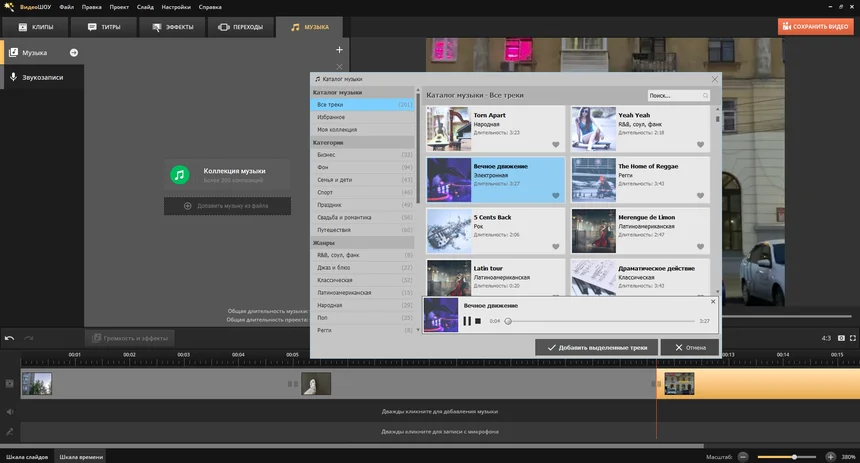
Task: Choose the Праздник category
Action: click(363, 205)
